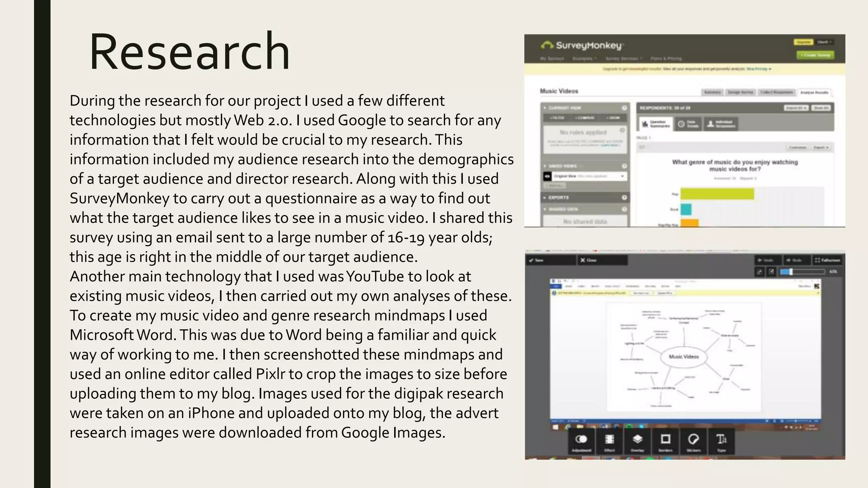
Task: Click Redo in the Pixlr editor
Action: 796,260
